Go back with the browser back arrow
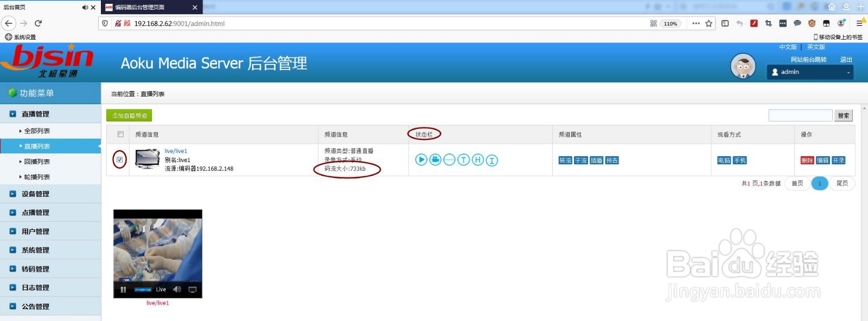 9,23
